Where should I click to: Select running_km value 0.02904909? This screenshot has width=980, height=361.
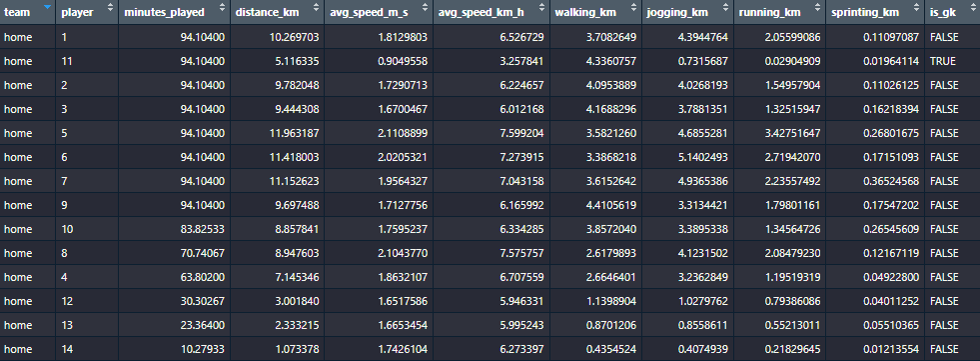coord(792,61)
